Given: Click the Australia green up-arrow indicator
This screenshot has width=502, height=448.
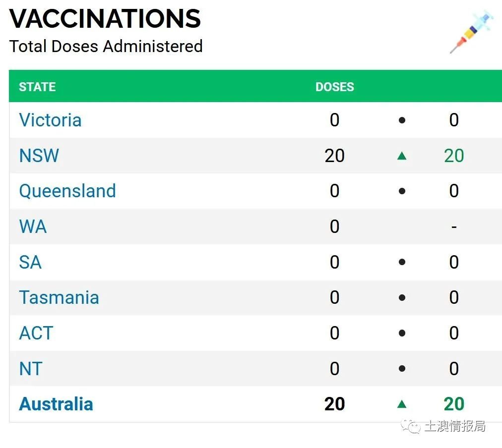Looking at the screenshot, I should click(402, 404).
